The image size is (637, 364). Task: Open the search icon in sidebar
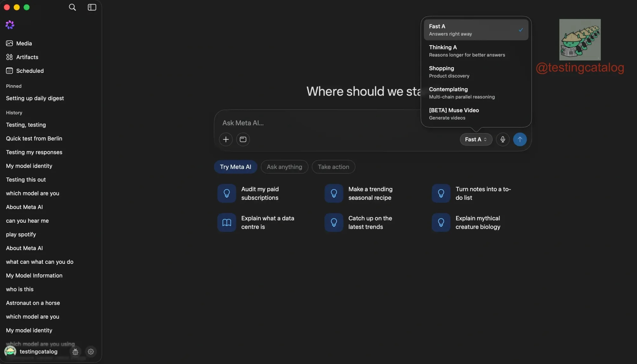click(x=72, y=7)
